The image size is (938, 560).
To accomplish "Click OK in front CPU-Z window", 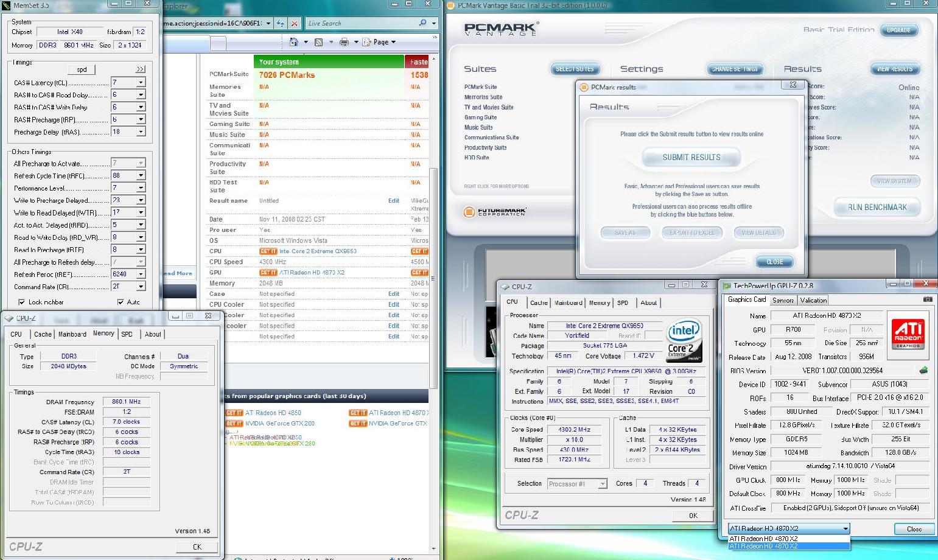I will tap(693, 516).
